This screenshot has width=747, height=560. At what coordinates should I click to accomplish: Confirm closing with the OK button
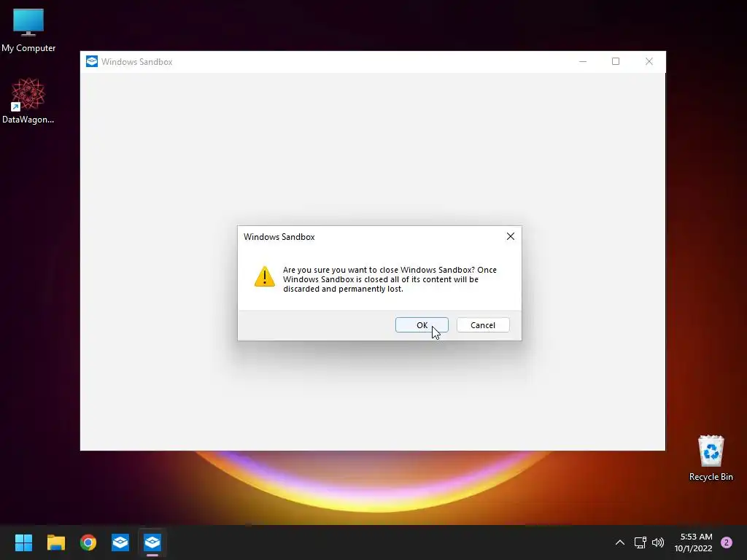point(422,324)
